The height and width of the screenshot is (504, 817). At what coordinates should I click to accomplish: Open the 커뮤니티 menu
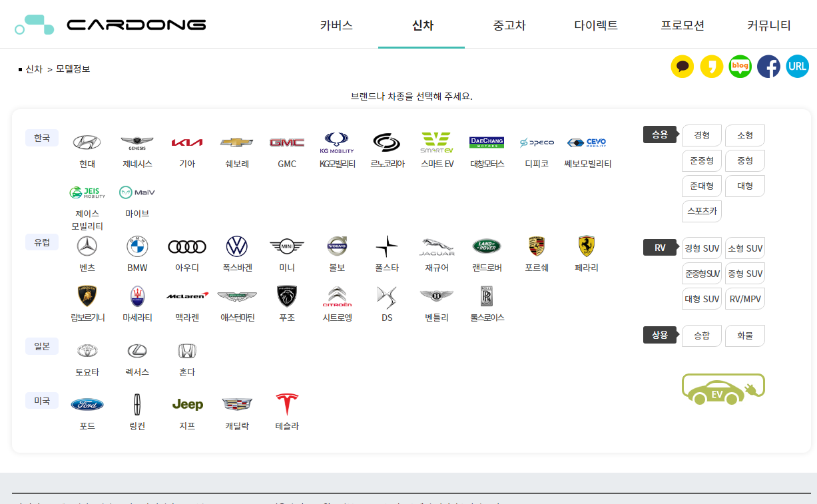[769, 25]
